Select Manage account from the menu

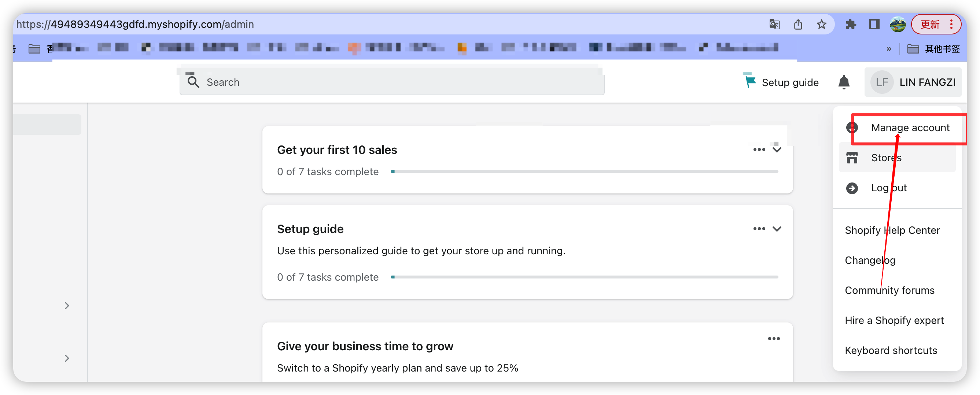click(910, 128)
